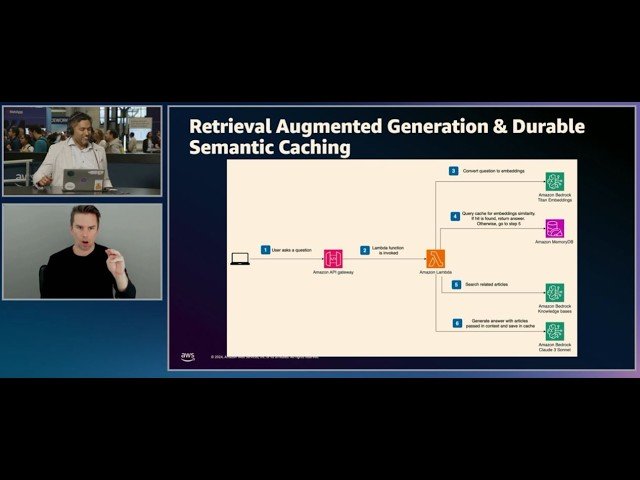Select the orange Amazon Lambda icon
640x480 pixels.
coord(436,259)
